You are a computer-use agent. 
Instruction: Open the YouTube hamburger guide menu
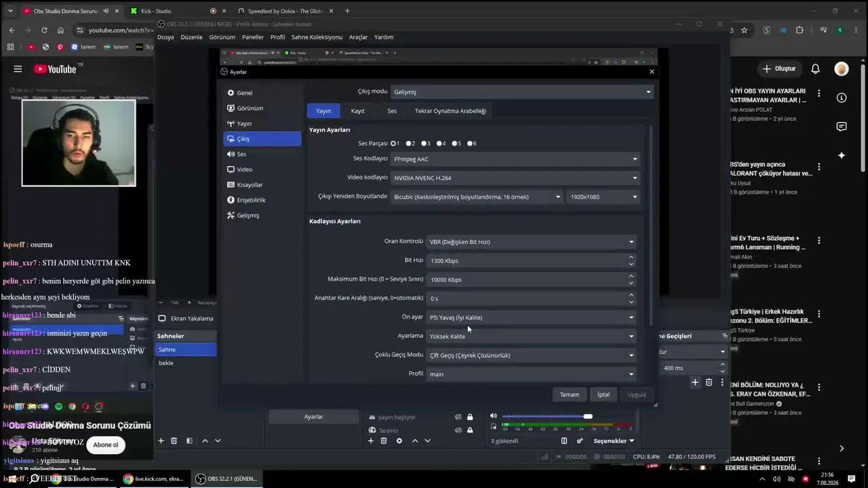point(18,68)
